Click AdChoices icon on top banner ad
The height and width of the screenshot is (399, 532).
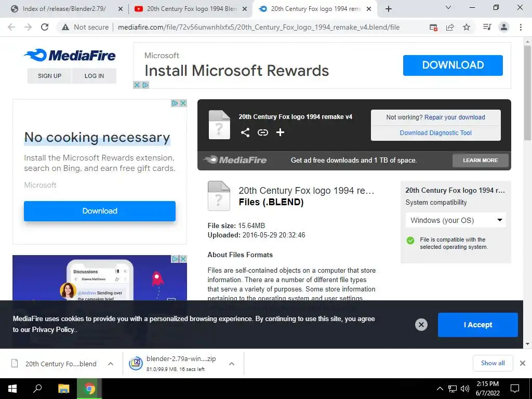pyautogui.click(x=145, y=85)
